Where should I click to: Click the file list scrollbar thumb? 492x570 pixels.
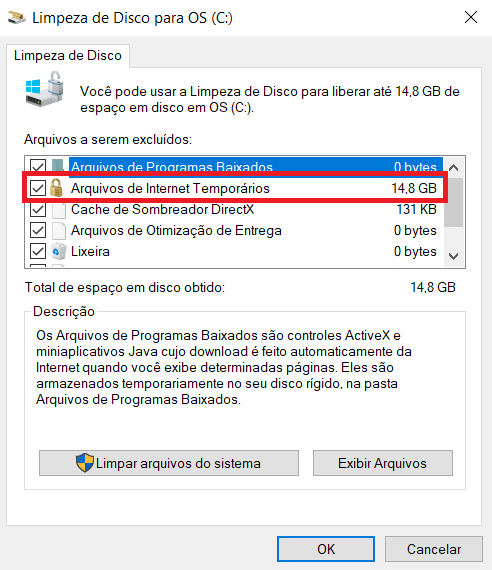tap(453, 202)
